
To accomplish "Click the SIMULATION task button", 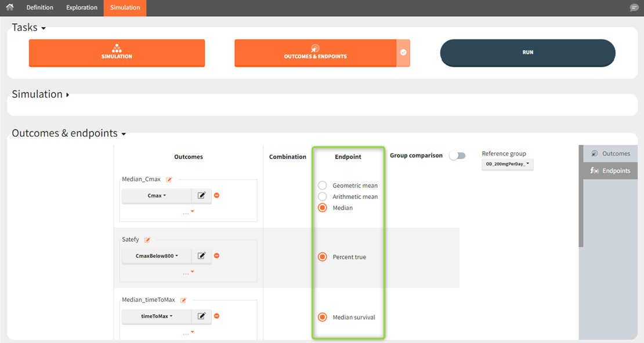I will [x=117, y=53].
